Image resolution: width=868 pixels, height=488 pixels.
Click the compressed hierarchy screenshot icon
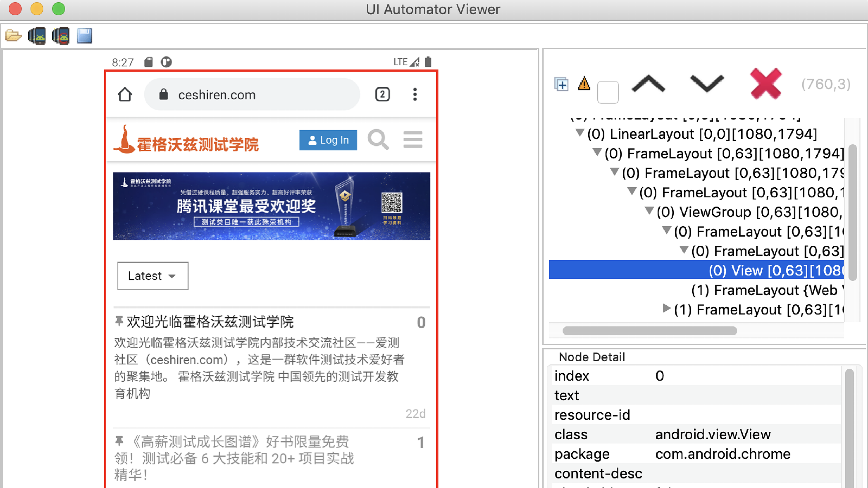coord(61,36)
